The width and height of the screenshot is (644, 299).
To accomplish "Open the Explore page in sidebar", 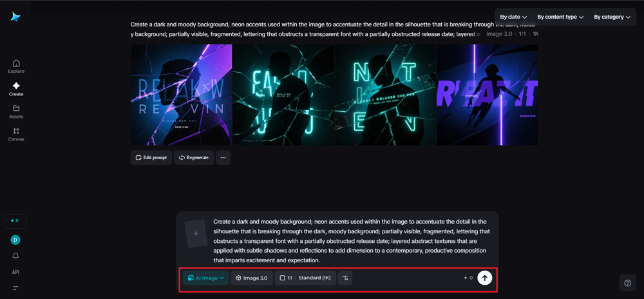I will click(16, 66).
